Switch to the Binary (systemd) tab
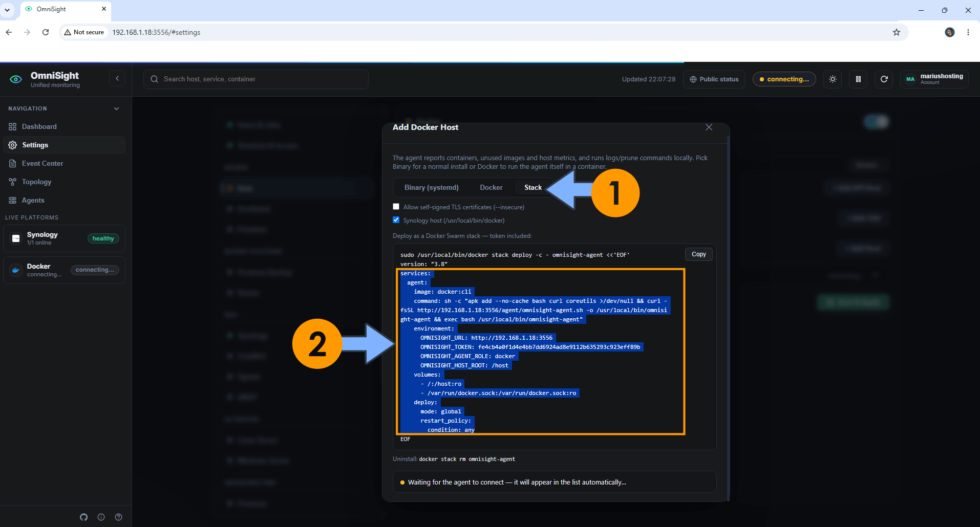The width and height of the screenshot is (980, 527). click(x=431, y=188)
